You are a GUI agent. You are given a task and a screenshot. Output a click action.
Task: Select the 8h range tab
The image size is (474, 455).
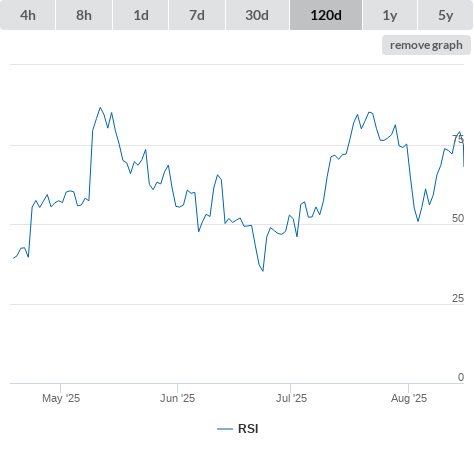(84, 15)
